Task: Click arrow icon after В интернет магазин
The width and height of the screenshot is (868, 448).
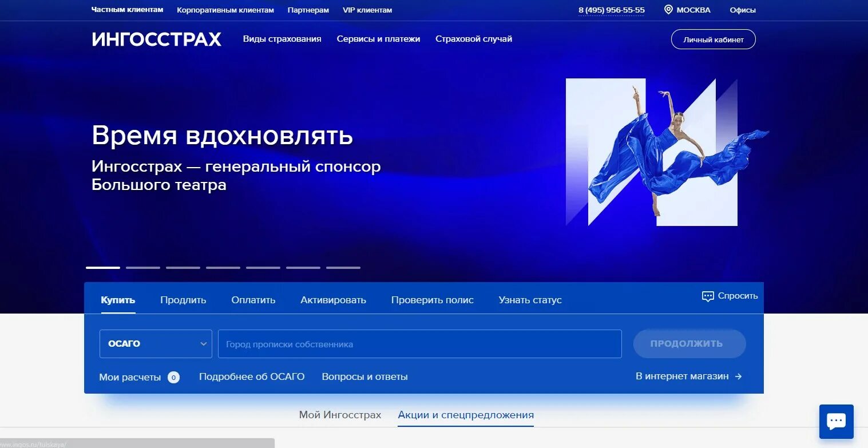Action: click(738, 376)
